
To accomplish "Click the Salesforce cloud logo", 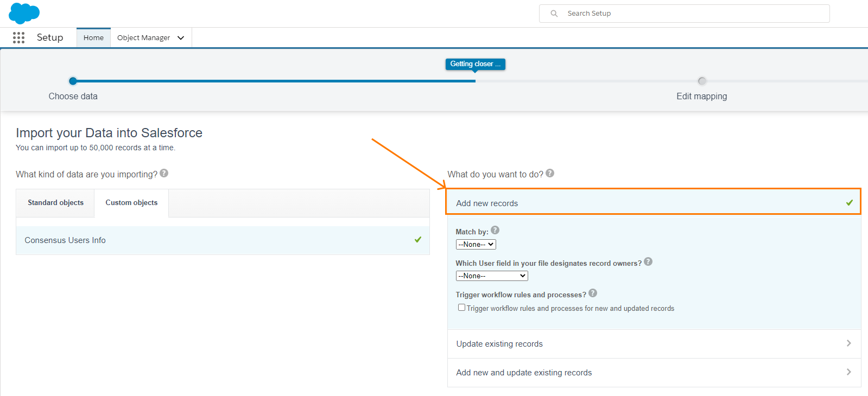I will pos(24,13).
